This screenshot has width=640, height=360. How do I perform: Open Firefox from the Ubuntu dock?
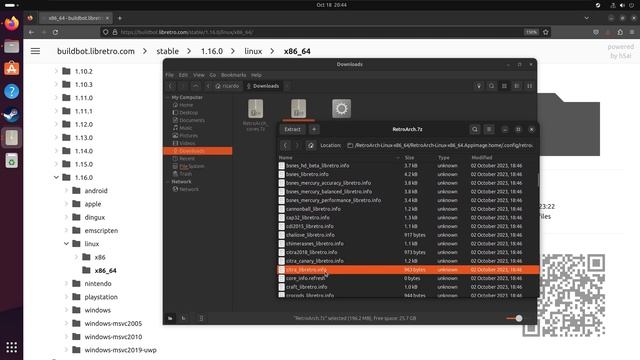click(11, 23)
